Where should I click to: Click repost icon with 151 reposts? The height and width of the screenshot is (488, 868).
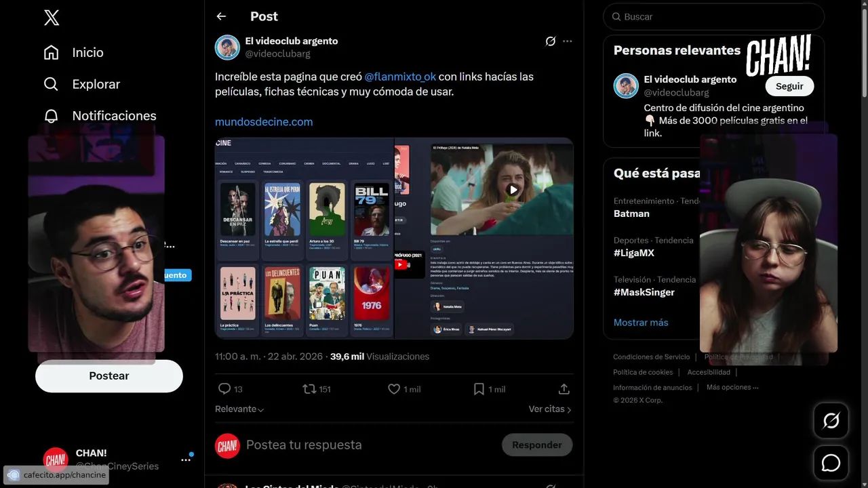coord(309,389)
